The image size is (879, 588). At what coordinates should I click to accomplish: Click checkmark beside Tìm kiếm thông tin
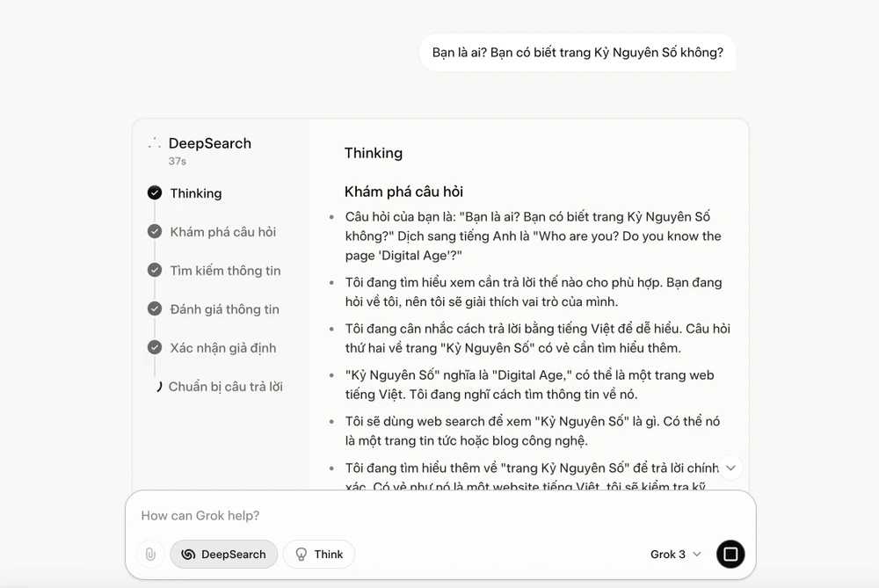pyautogui.click(x=155, y=271)
